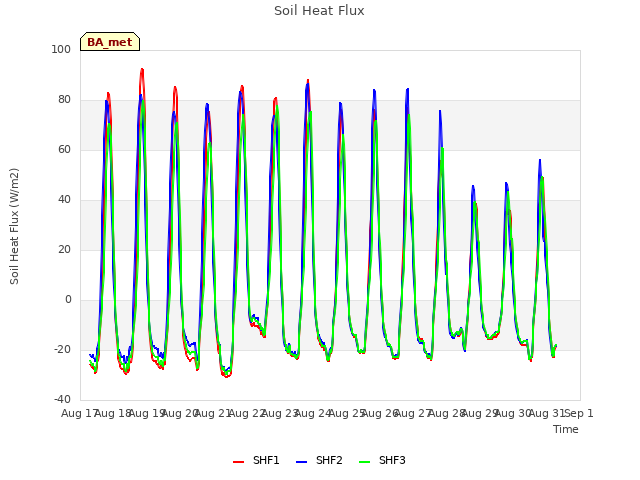Image resolution: width=640 pixels, height=480 pixels.
Task: Click the 80 y-axis tick label
Action: click(x=64, y=100)
